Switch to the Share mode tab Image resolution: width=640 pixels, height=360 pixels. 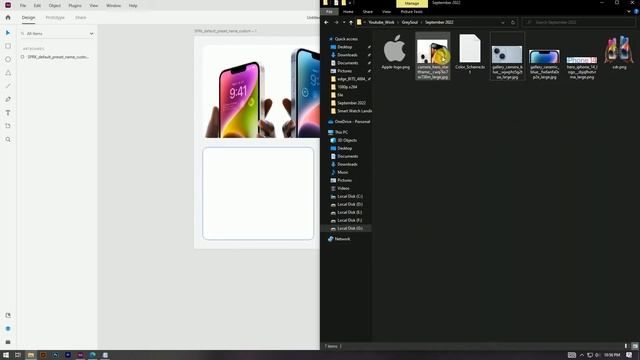pyautogui.click(x=80, y=18)
